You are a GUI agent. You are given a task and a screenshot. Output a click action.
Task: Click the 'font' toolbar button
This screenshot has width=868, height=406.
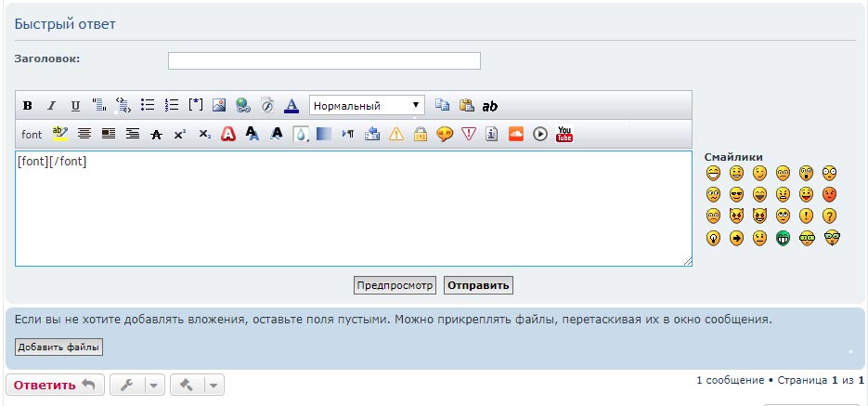[x=32, y=134]
